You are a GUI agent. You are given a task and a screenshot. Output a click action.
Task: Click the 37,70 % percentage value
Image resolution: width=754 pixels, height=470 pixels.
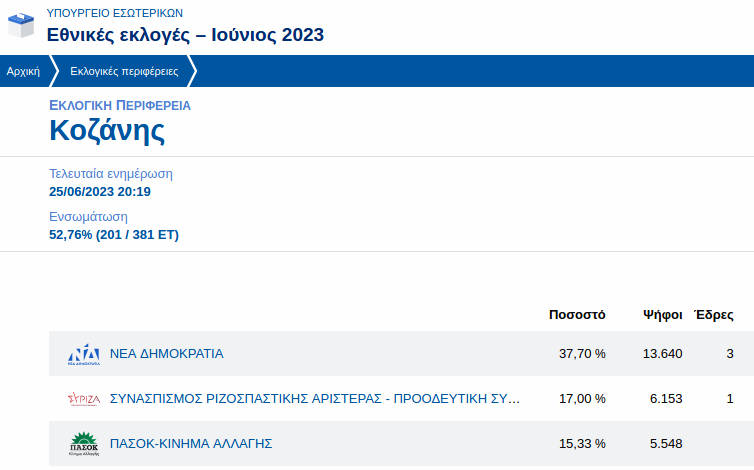pos(582,354)
